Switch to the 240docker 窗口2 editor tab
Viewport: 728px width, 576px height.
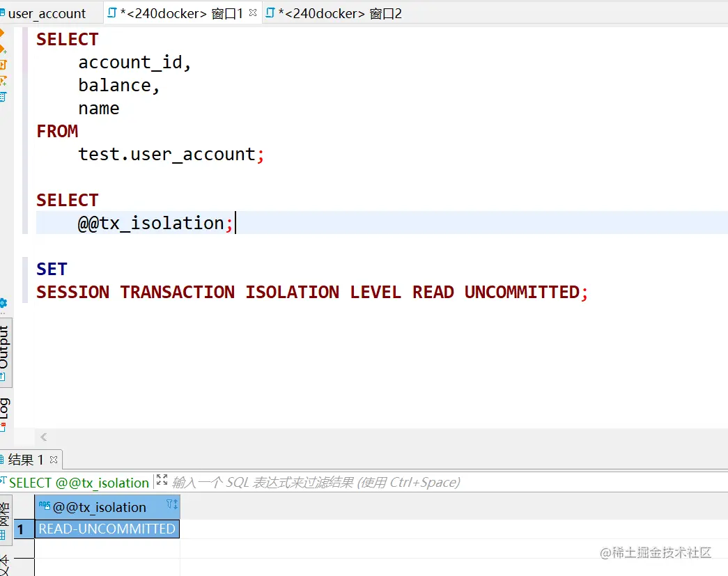coord(334,13)
